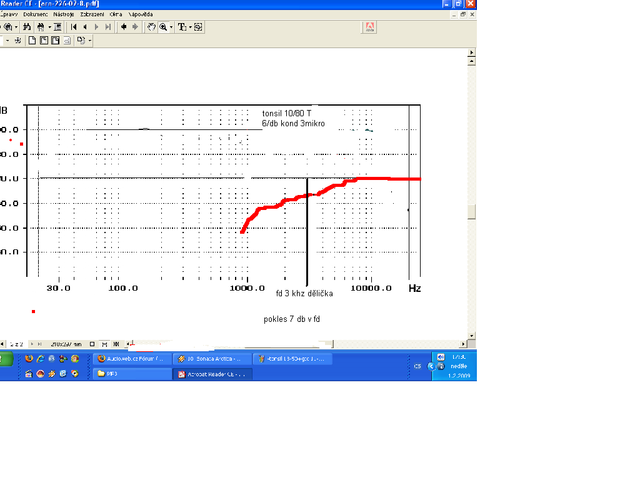The width and height of the screenshot is (640, 480).
Task: Click the Adobe logo toolbar button
Action: click(369, 27)
